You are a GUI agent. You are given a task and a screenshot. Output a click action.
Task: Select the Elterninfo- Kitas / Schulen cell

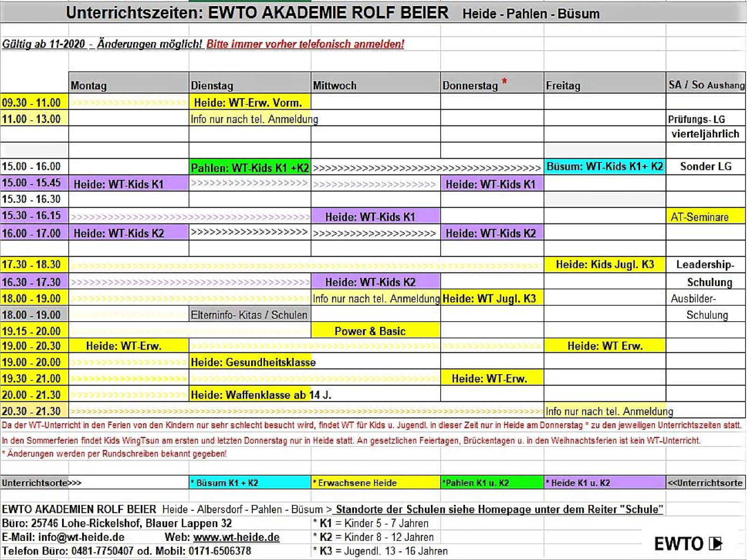(x=250, y=315)
